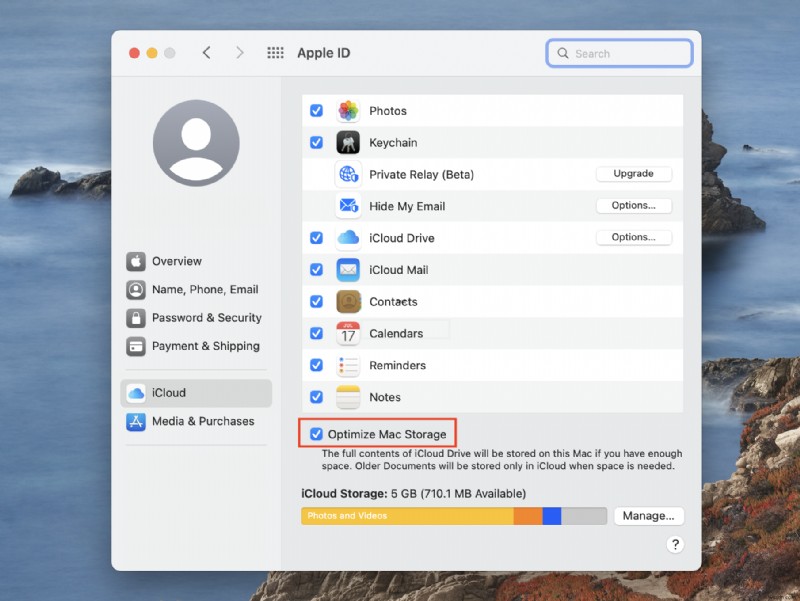Viewport: 800px width, 601px height.
Task: Select the Calendars icon
Action: coord(349,333)
